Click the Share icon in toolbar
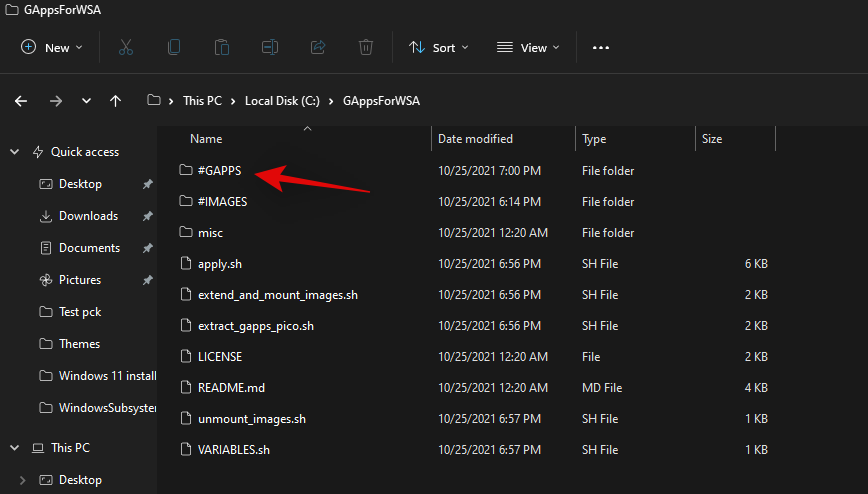Viewport: 868px width, 494px height. coord(318,47)
